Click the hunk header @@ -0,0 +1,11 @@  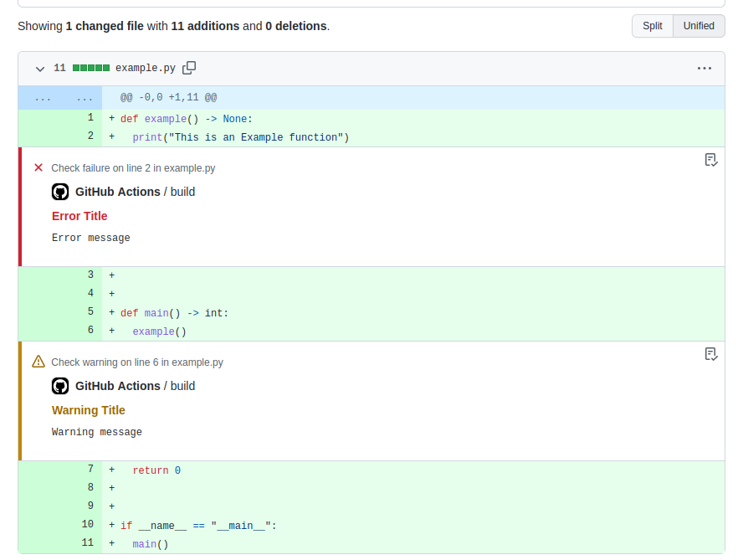click(x=168, y=98)
